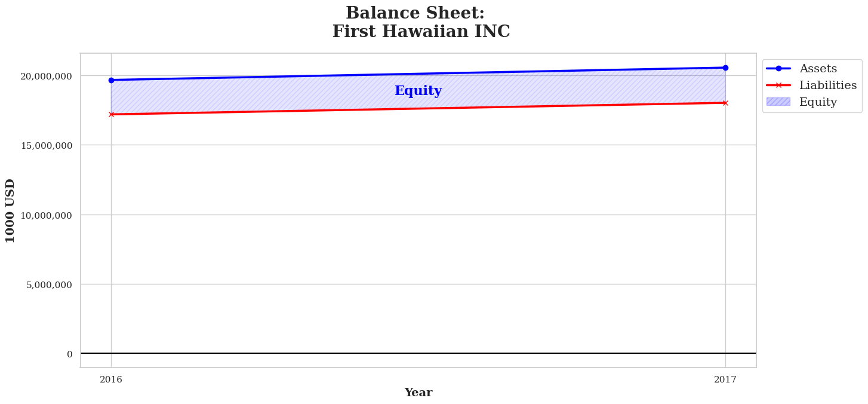Click the Equity text in the legend
The width and height of the screenshot is (868, 404).
(818, 102)
